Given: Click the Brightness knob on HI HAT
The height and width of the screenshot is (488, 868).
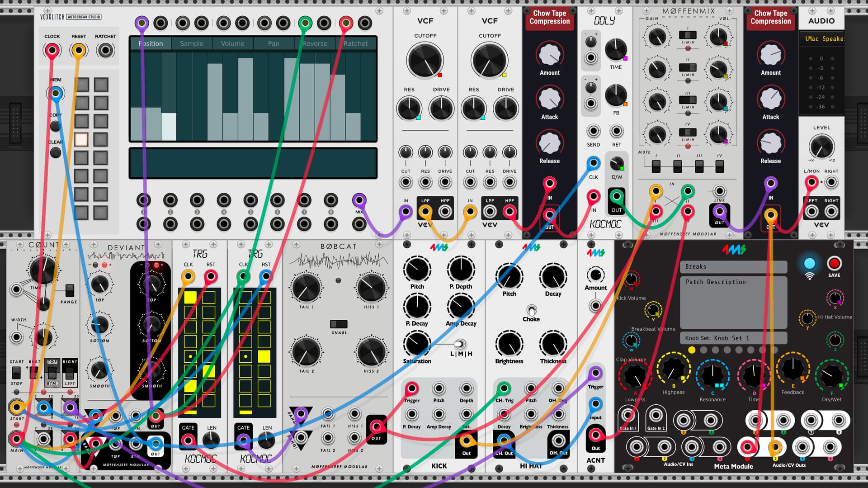Looking at the screenshot, I should click(x=509, y=344).
